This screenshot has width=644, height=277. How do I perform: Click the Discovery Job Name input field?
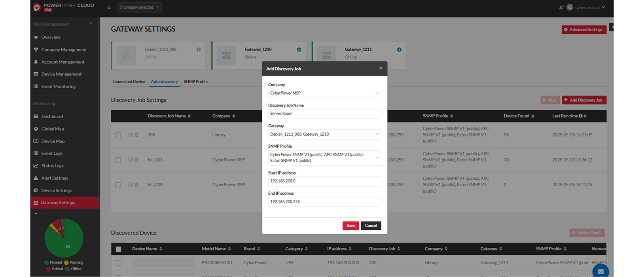324,114
